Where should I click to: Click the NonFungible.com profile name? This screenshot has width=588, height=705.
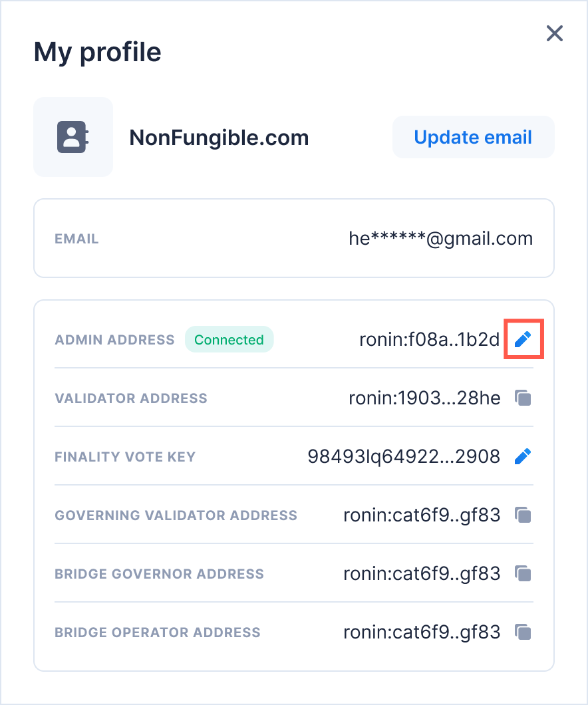pyautogui.click(x=219, y=138)
